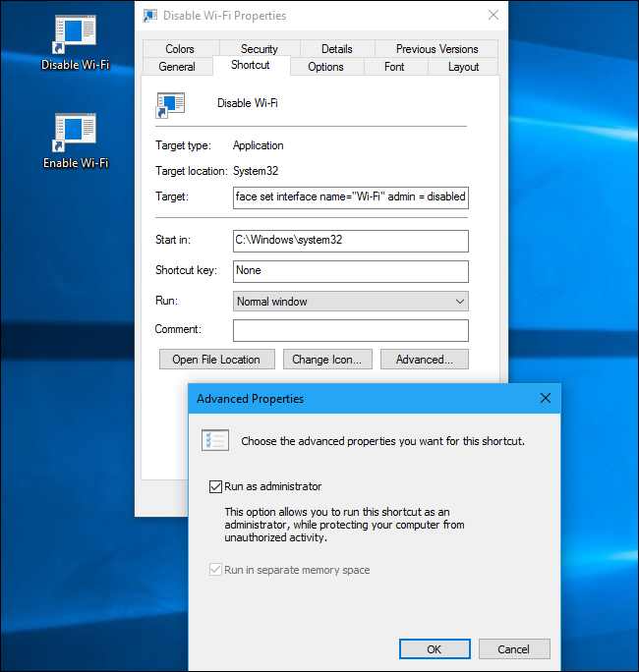Click the Open File Location button
639x672 pixels.
tap(216, 360)
